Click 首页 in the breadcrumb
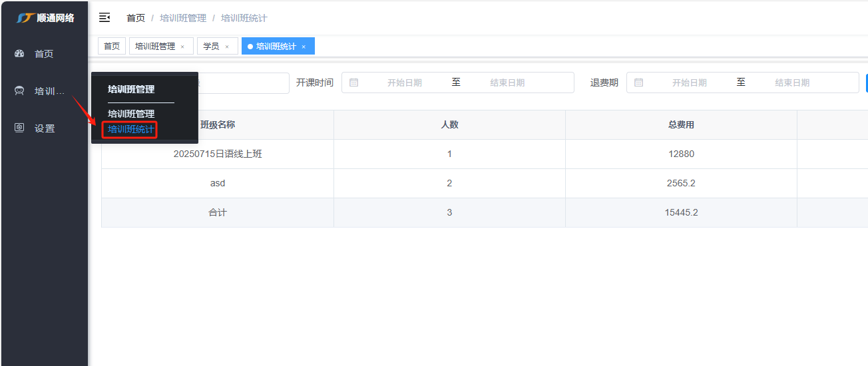This screenshot has height=366, width=868. click(x=136, y=18)
